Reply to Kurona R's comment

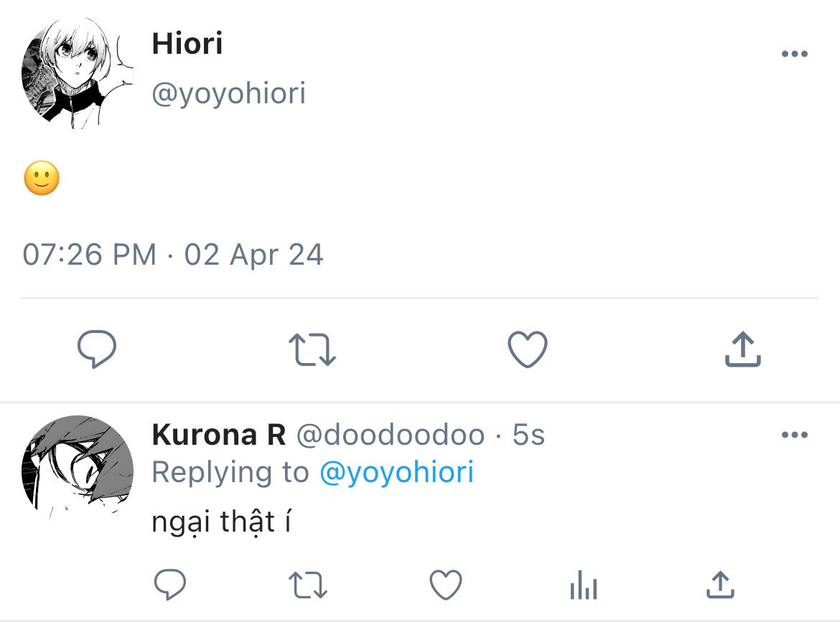170,585
